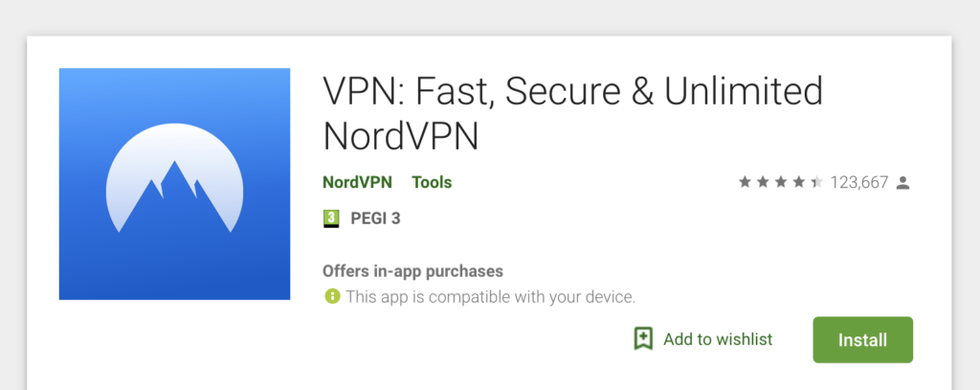Click the PEGI 3 text label
Viewport: 980px width, 390px height.
click(375, 218)
